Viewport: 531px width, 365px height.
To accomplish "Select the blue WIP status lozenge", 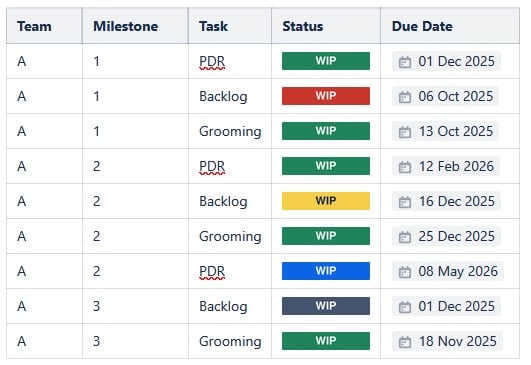I will click(x=326, y=271).
